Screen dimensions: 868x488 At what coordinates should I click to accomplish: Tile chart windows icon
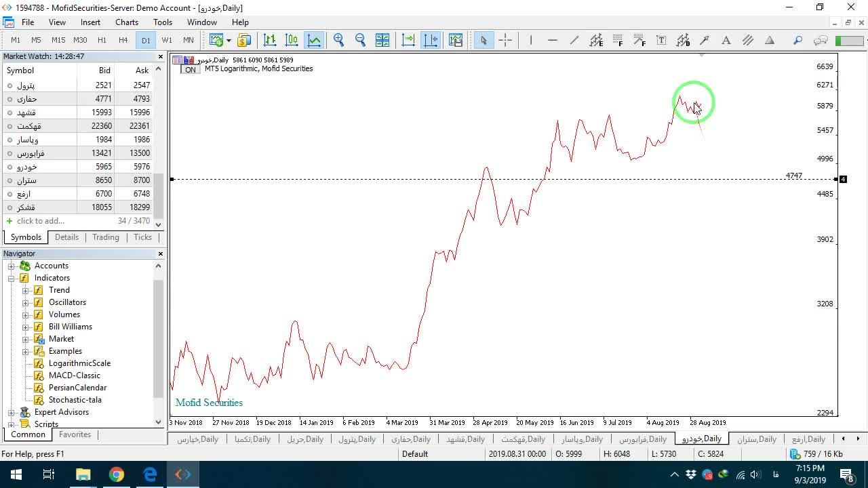[382, 40]
